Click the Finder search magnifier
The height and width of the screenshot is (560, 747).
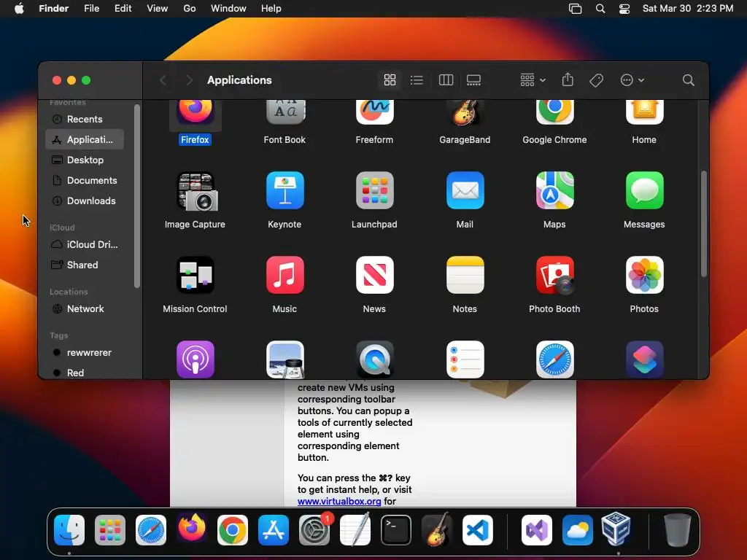pos(688,80)
